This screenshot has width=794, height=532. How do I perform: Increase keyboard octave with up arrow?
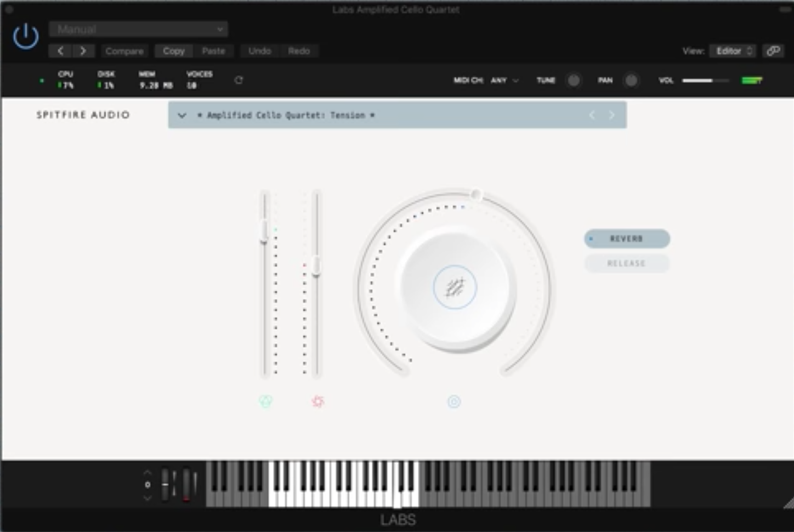147,472
